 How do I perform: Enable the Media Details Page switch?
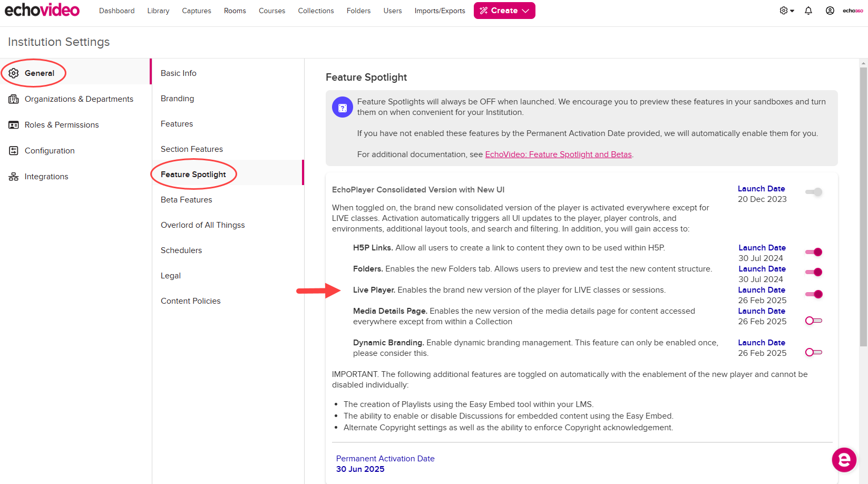814,321
